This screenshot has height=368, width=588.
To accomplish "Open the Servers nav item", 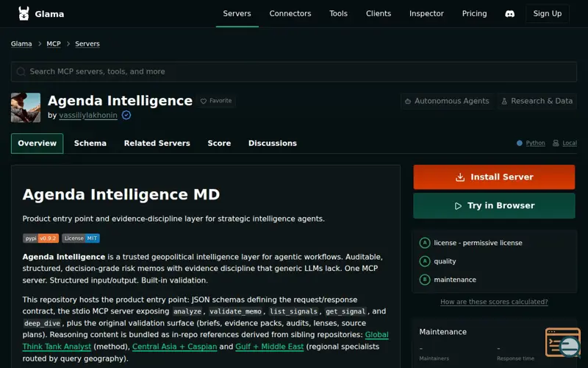I will coord(237,13).
